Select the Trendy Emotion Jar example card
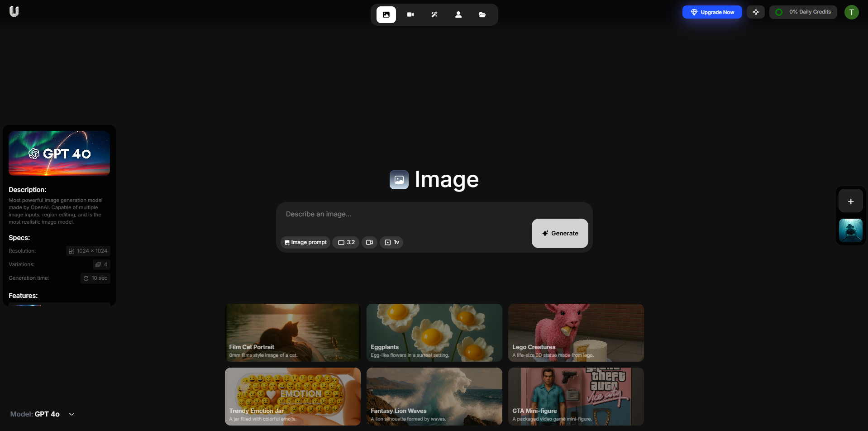The width and height of the screenshot is (868, 431). click(293, 397)
